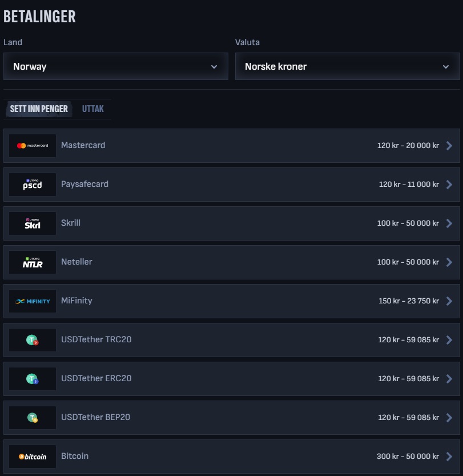Image resolution: width=463 pixels, height=476 pixels.
Task: Click the Mastercard logo icon
Action: click(33, 146)
